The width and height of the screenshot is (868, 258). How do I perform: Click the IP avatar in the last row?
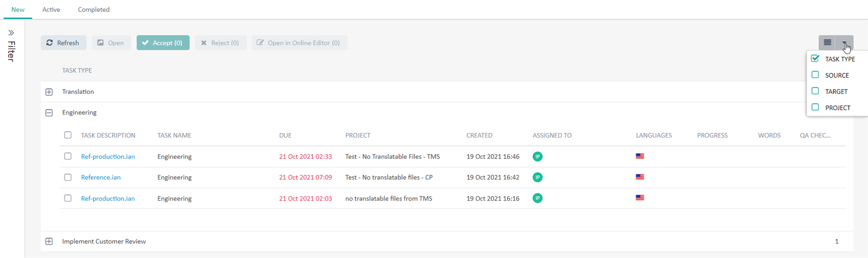pyautogui.click(x=538, y=198)
